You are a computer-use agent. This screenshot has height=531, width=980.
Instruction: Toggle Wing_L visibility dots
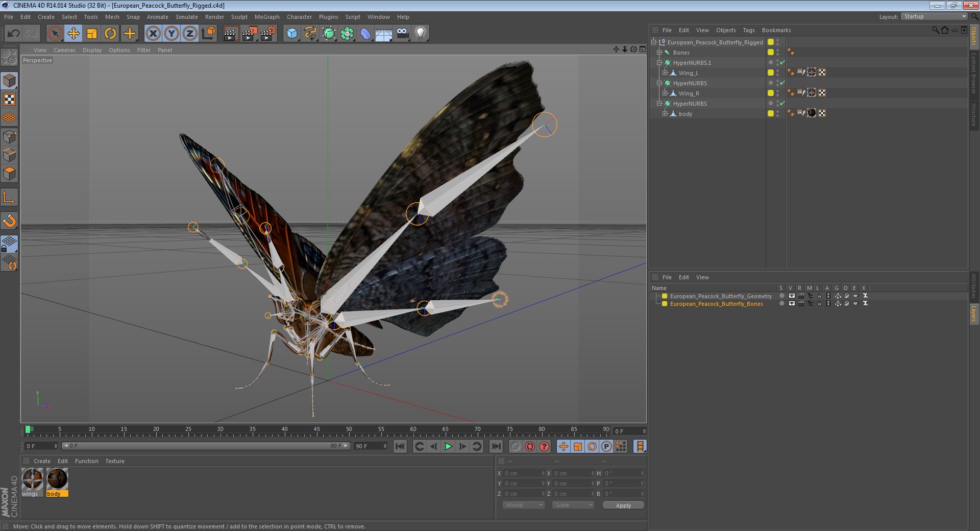tap(777, 73)
